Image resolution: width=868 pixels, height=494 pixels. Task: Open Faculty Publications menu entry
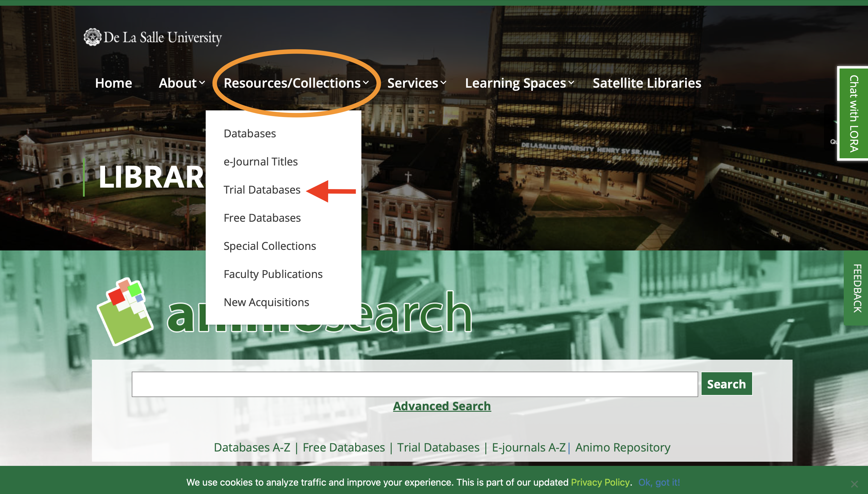coord(273,274)
